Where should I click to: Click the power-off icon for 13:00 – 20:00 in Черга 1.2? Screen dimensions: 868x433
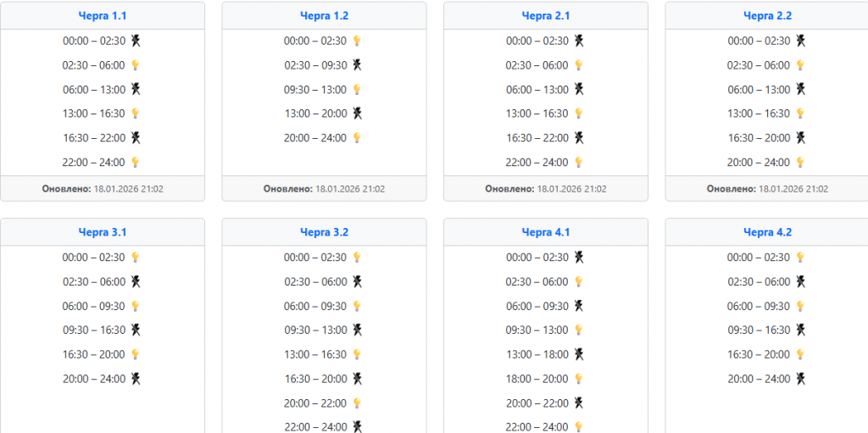357,114
